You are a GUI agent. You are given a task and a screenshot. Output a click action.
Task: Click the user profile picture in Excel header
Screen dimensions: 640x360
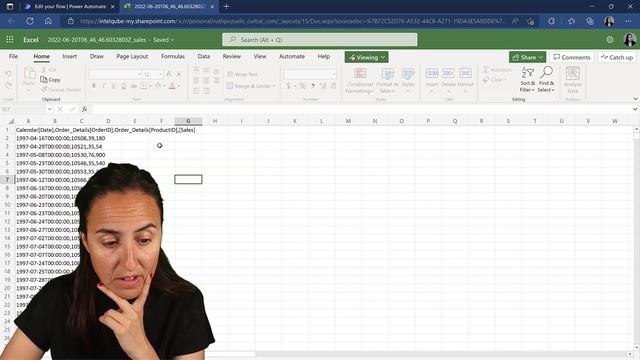(630, 40)
